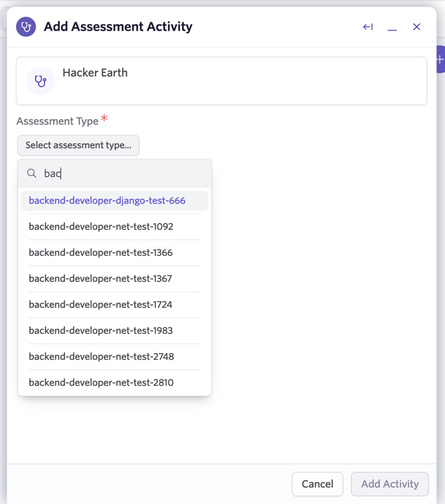The width and height of the screenshot is (445, 504).
Task: Pick backend-developer-net-test-1366 from list
Action: pyautogui.click(x=100, y=252)
